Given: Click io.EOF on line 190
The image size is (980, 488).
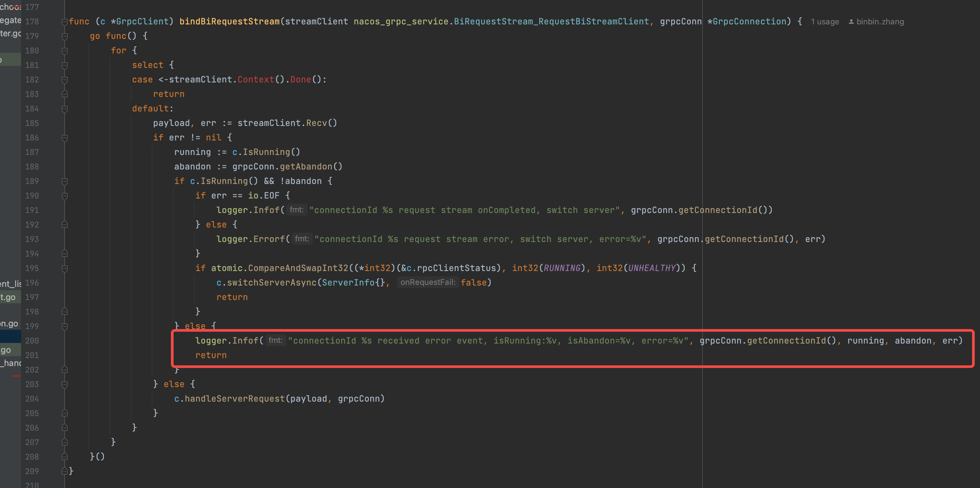Looking at the screenshot, I should [x=264, y=196].
